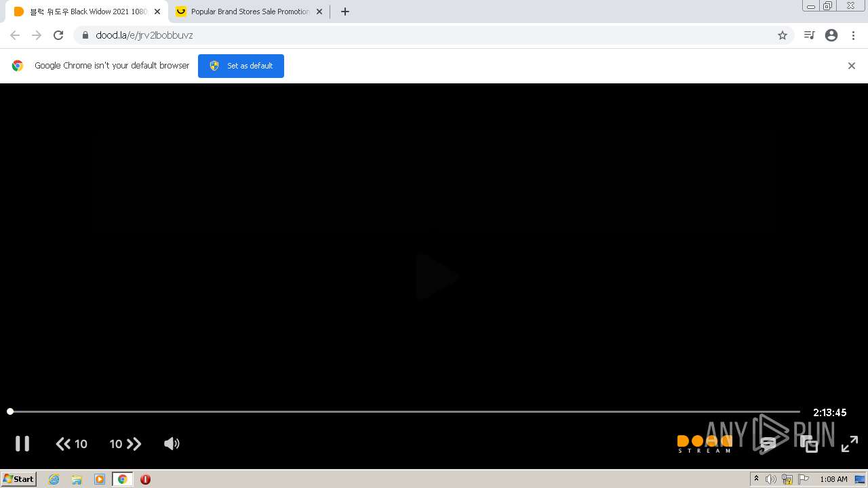Restore down the Chrome window
The width and height of the screenshot is (868, 488).
(x=828, y=6)
